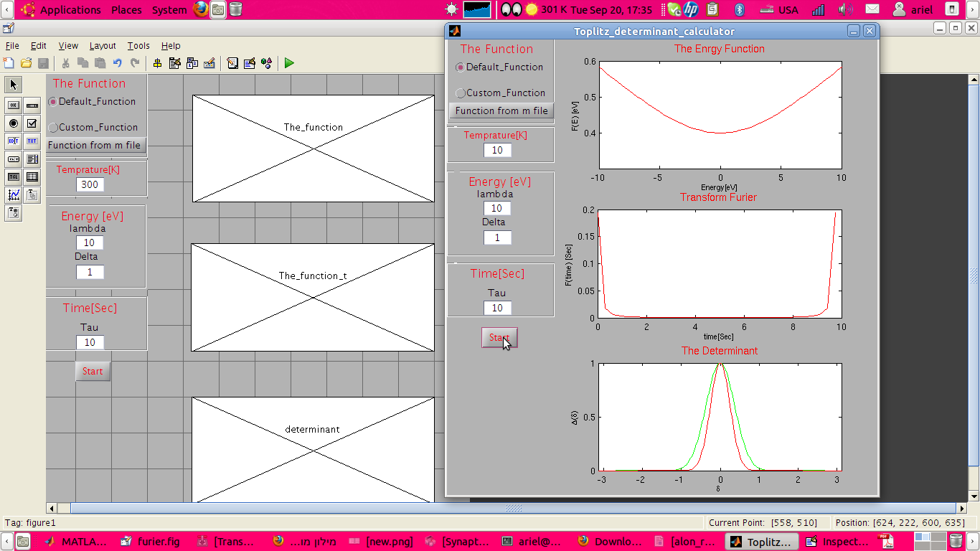Choose the Push Button component tool
This screenshot has height=551, width=980.
click(14, 105)
